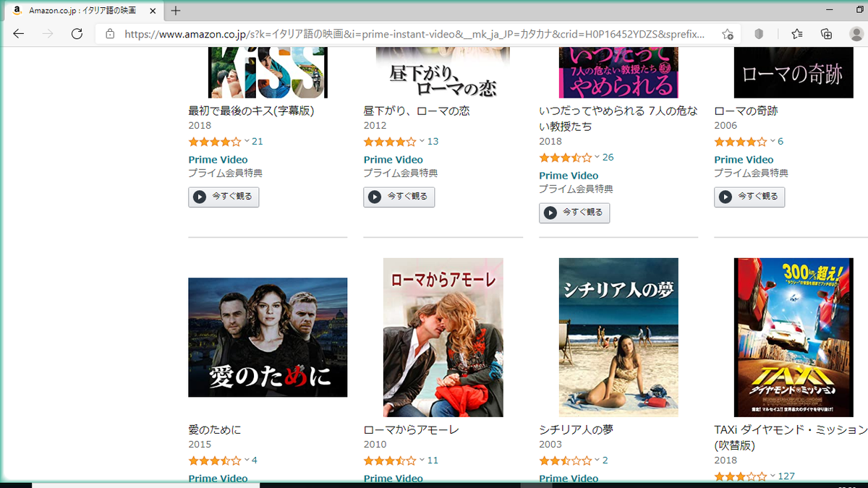Reload the page with the refresh icon
Screen dimensions: 868x488
click(77, 34)
